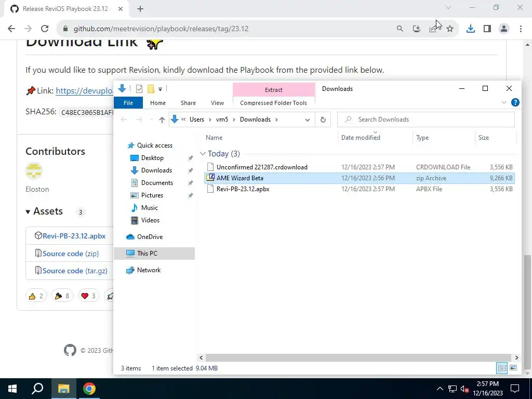Download Source code (zip) link
The height and width of the screenshot is (399, 532).
(71, 254)
